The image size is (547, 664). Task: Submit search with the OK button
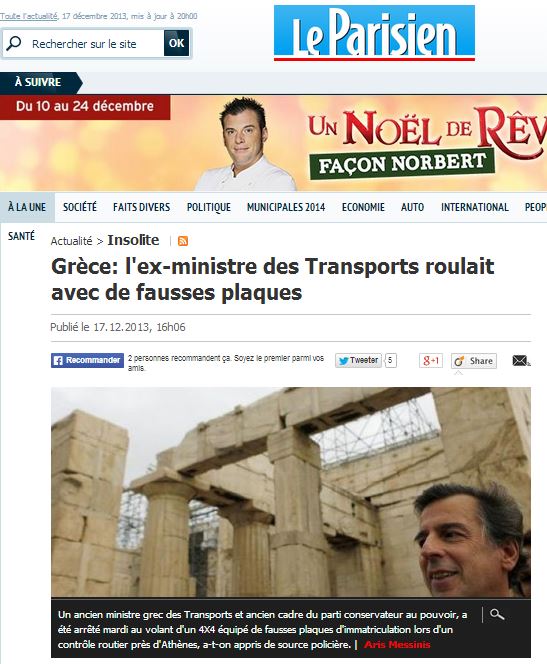coord(177,43)
